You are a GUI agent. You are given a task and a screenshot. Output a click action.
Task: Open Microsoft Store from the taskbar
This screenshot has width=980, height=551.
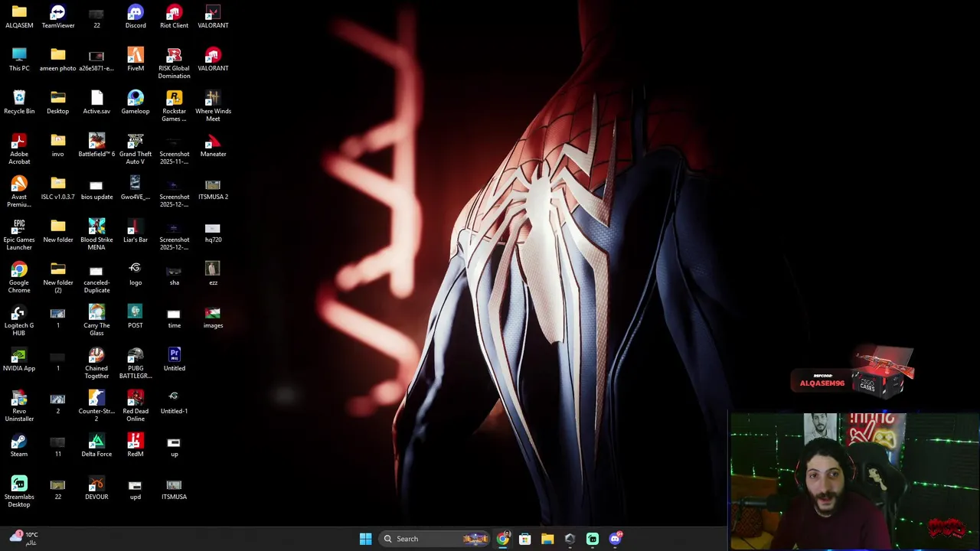[524, 539]
